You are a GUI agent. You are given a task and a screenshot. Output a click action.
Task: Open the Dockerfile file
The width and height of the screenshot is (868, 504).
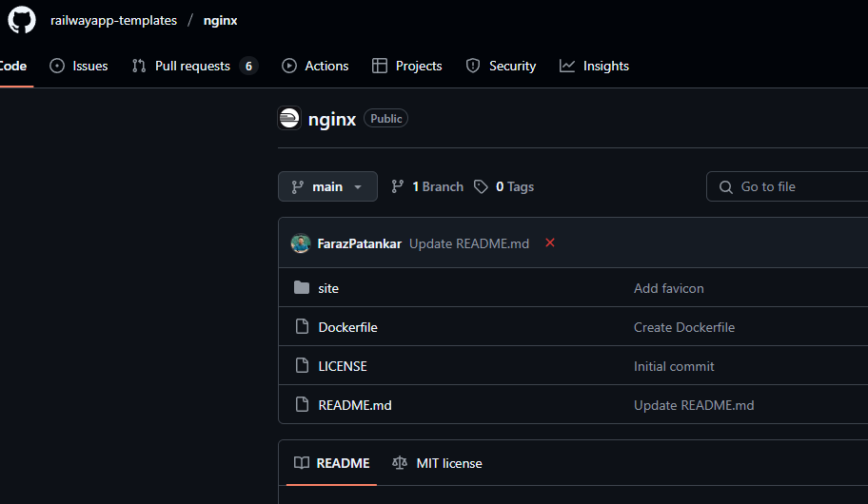point(347,327)
